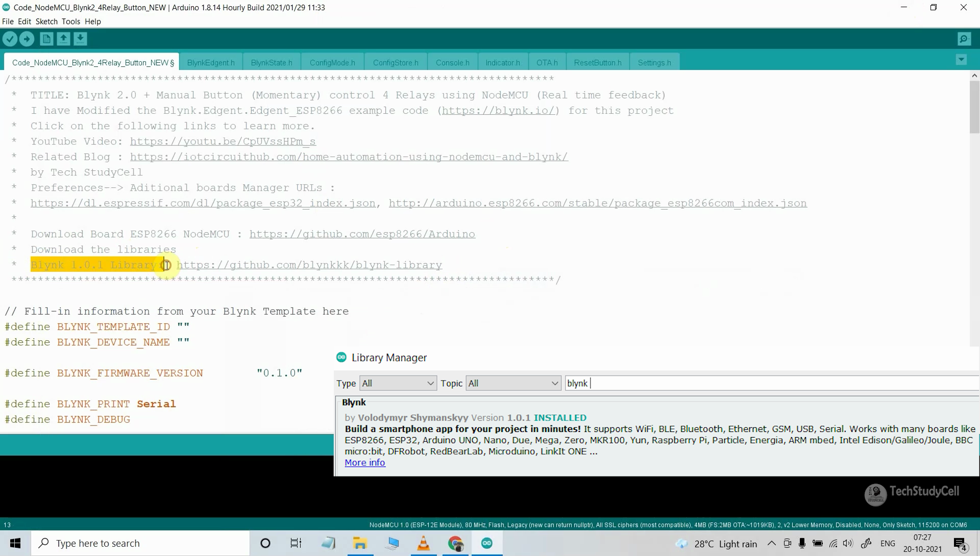
Task: Click the More info link
Action: (364, 463)
